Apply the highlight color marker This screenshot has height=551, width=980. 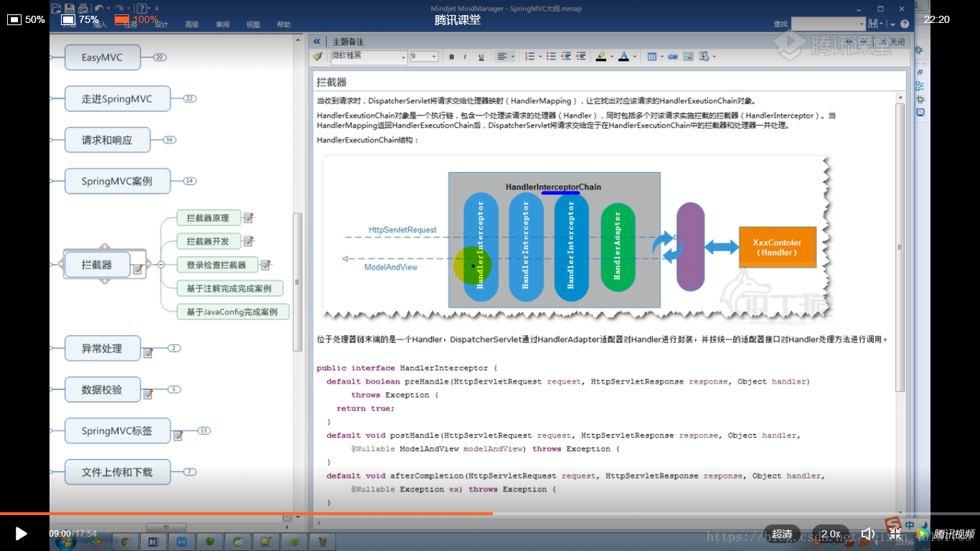coord(601,56)
